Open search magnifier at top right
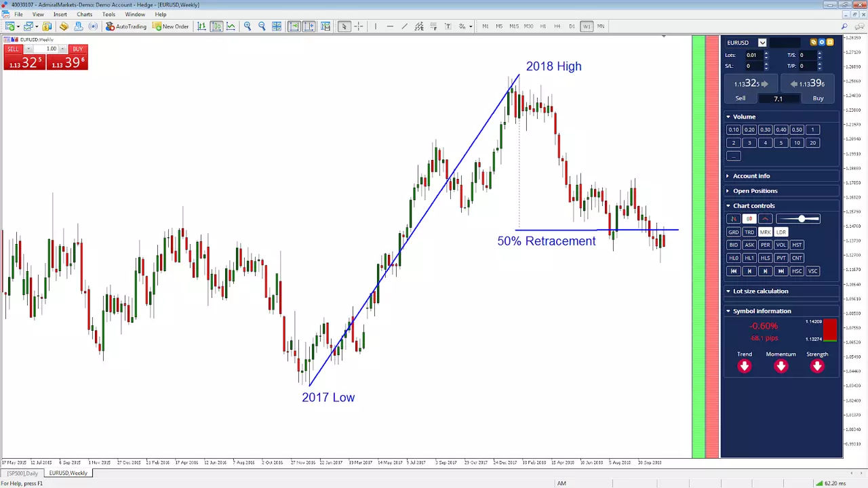868x488 pixels. click(x=844, y=26)
